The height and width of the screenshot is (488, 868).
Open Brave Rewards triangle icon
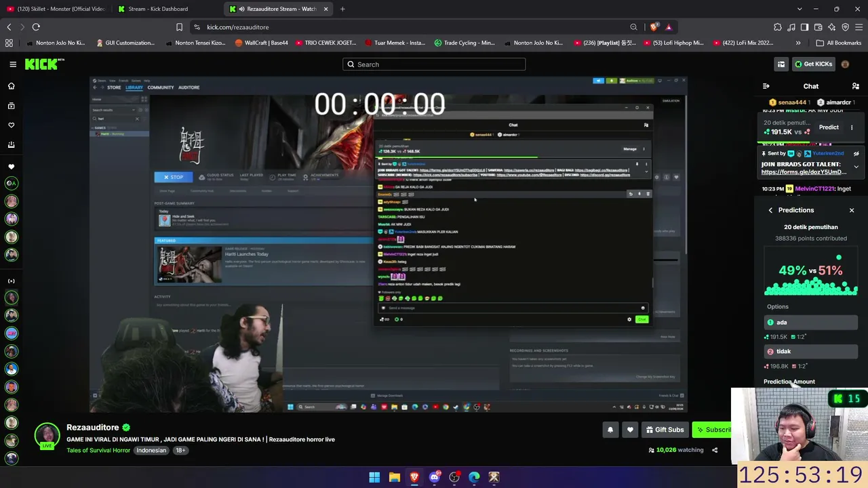669,27
